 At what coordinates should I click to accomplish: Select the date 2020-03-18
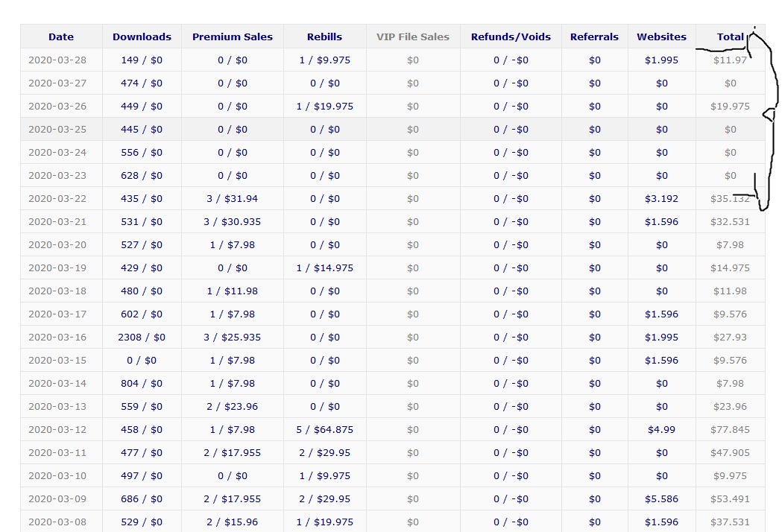57,291
